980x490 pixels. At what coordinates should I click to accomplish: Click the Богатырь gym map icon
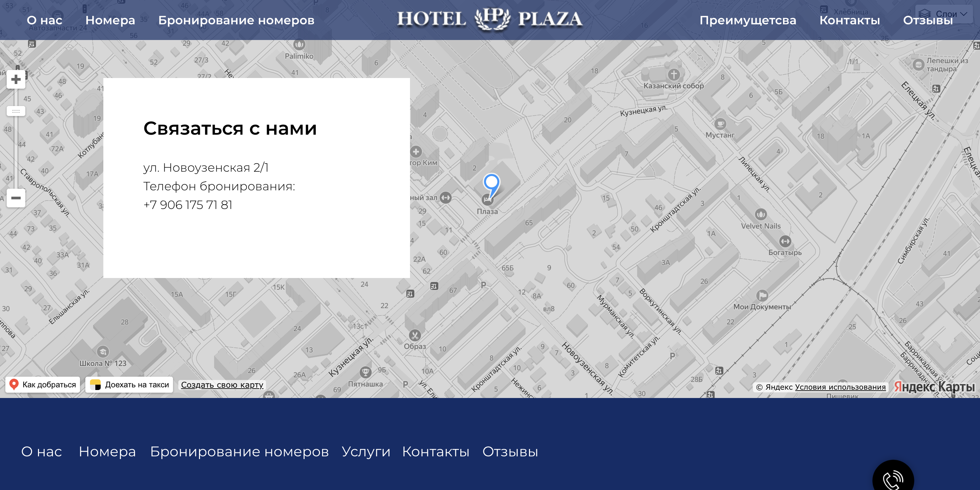785,241
